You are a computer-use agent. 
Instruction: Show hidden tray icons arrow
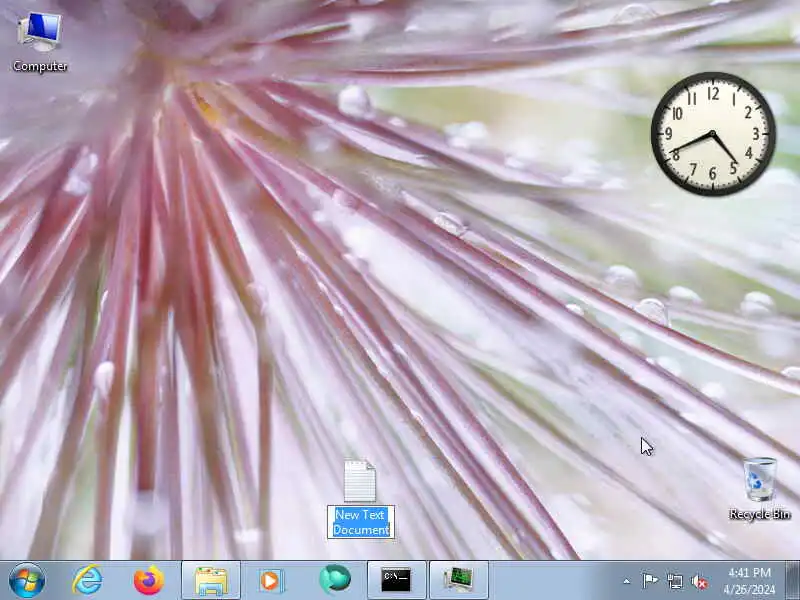627,581
